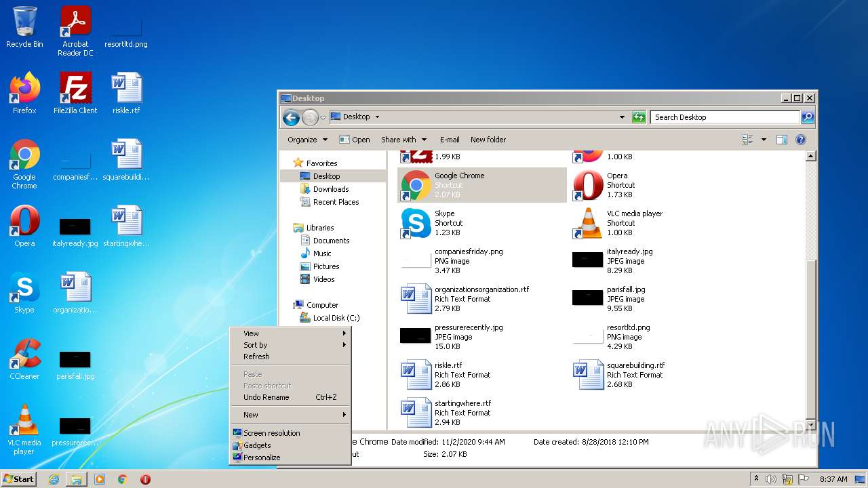Select startingwhere.rtf in the Explorer file list
The width and height of the screenshot is (868, 488).
tap(481, 413)
